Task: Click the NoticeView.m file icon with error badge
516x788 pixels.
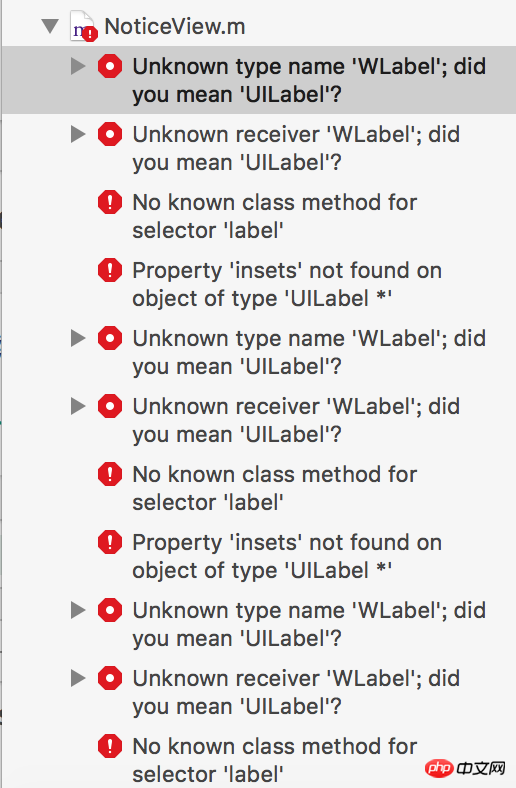Action: [x=83, y=26]
